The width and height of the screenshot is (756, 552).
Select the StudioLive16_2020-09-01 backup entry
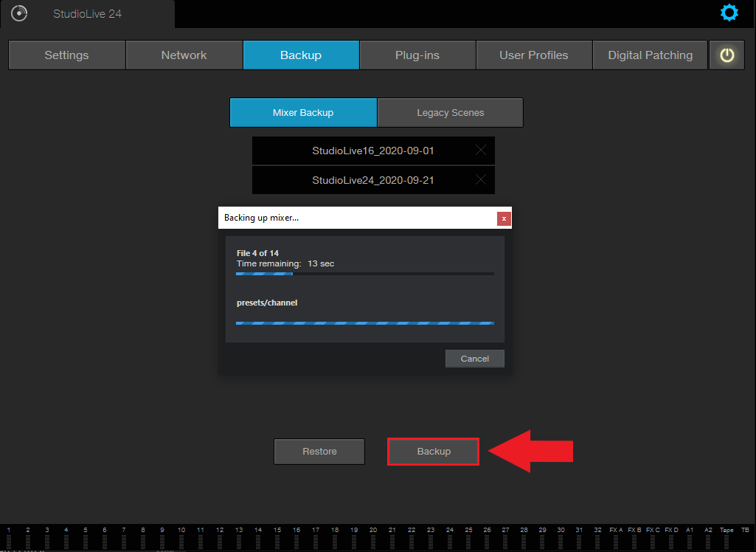pos(373,151)
